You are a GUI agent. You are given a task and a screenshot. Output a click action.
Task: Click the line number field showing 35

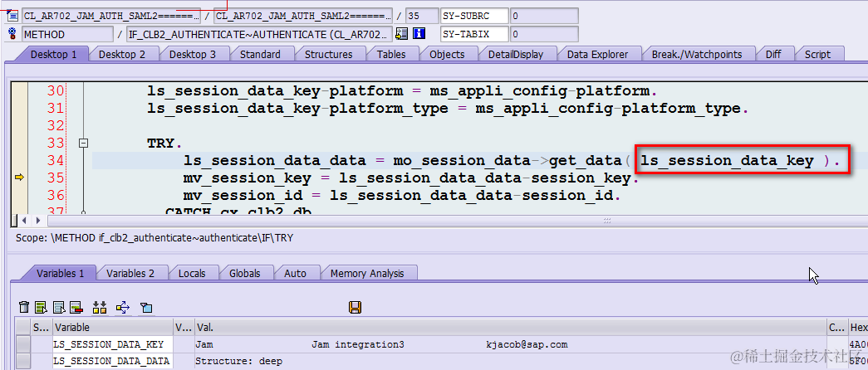(421, 16)
